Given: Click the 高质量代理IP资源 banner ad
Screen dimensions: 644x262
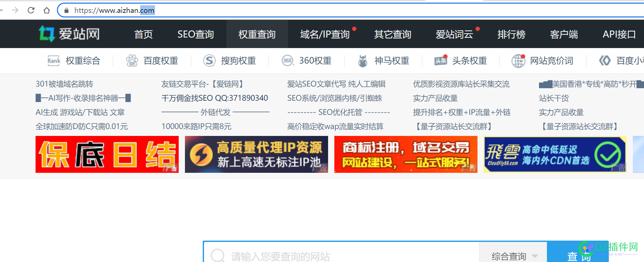Looking at the screenshot, I should 256,154.
